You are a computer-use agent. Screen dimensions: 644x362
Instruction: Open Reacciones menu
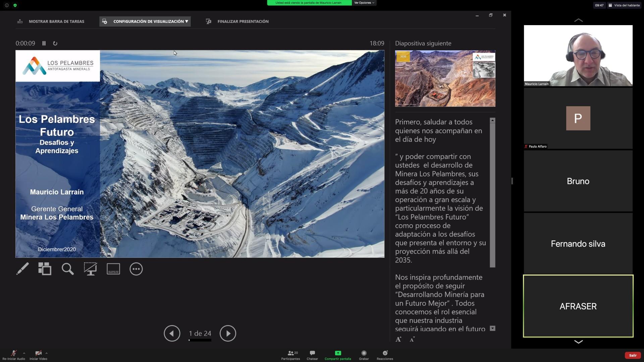click(x=385, y=355)
